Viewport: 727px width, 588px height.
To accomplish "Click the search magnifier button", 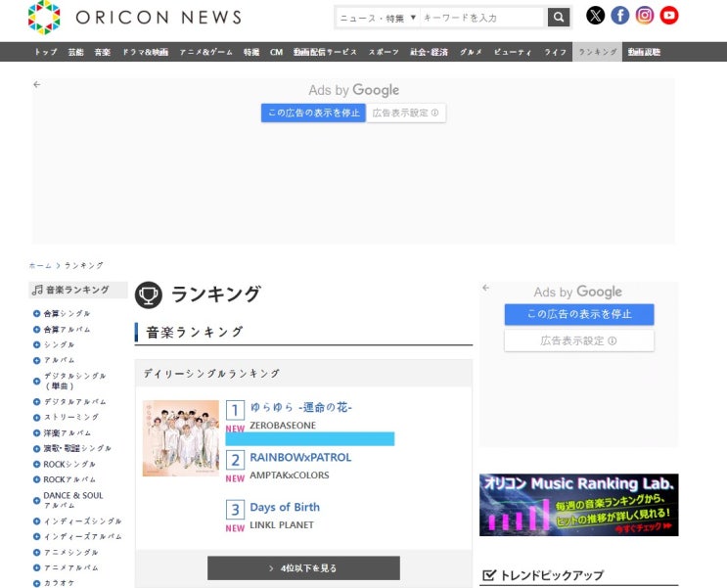I will (x=559, y=18).
